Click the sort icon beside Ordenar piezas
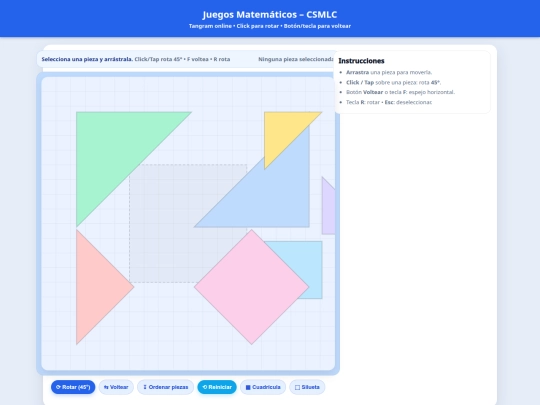The width and height of the screenshot is (540, 405). tap(145, 387)
